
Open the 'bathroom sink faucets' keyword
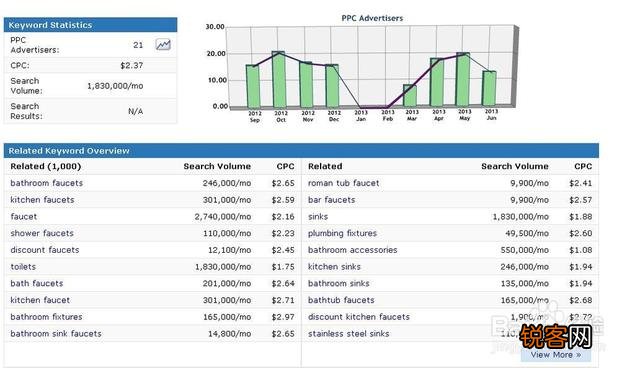pos(56,334)
